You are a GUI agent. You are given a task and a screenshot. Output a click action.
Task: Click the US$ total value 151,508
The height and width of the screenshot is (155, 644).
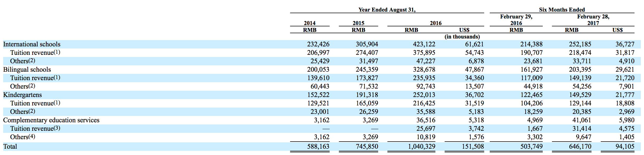pyautogui.click(x=473, y=147)
